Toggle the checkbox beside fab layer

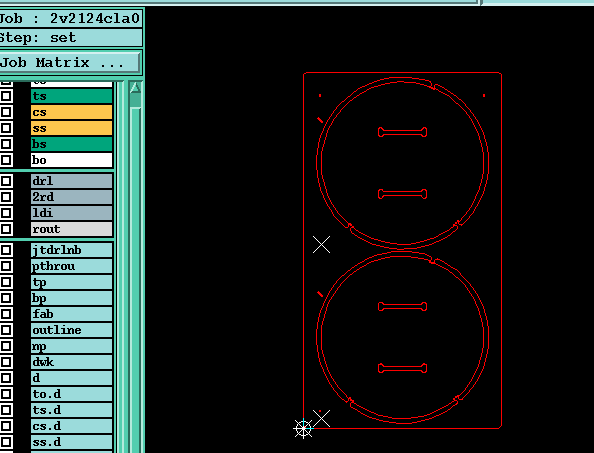(x=6, y=314)
